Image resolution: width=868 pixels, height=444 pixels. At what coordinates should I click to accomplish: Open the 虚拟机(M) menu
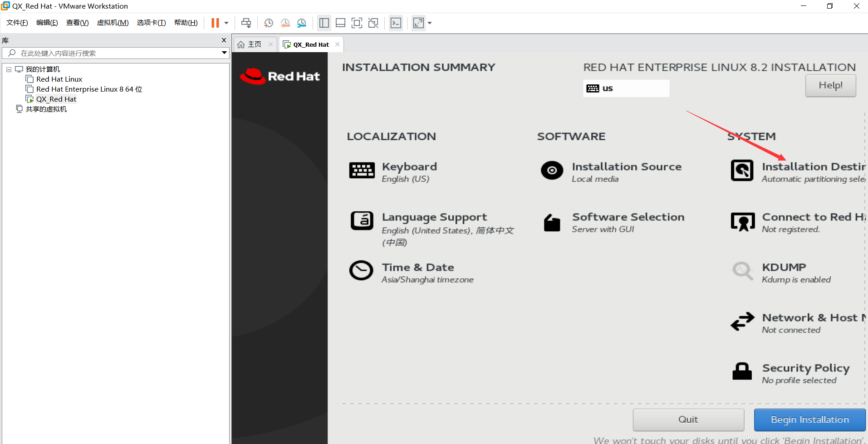point(113,23)
